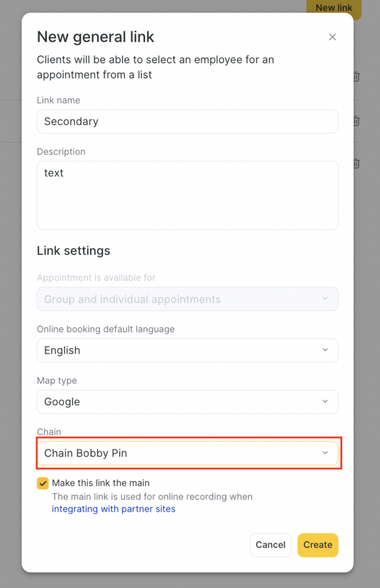380x588 pixels.
Task: Click inside the Description text area
Action: (187, 195)
